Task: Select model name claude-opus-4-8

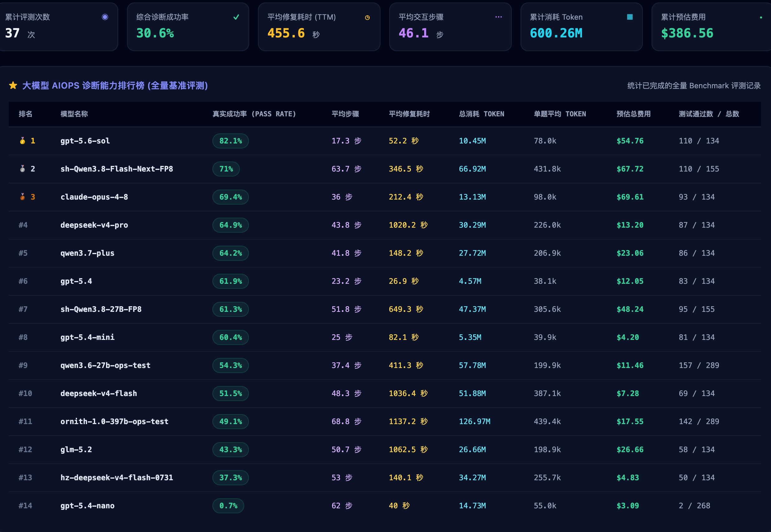Action: click(x=94, y=197)
